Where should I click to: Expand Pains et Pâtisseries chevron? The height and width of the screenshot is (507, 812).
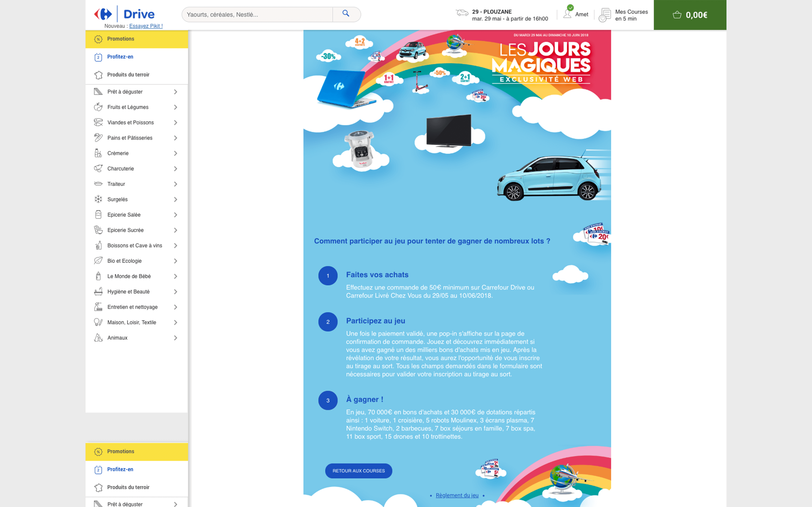click(x=175, y=138)
